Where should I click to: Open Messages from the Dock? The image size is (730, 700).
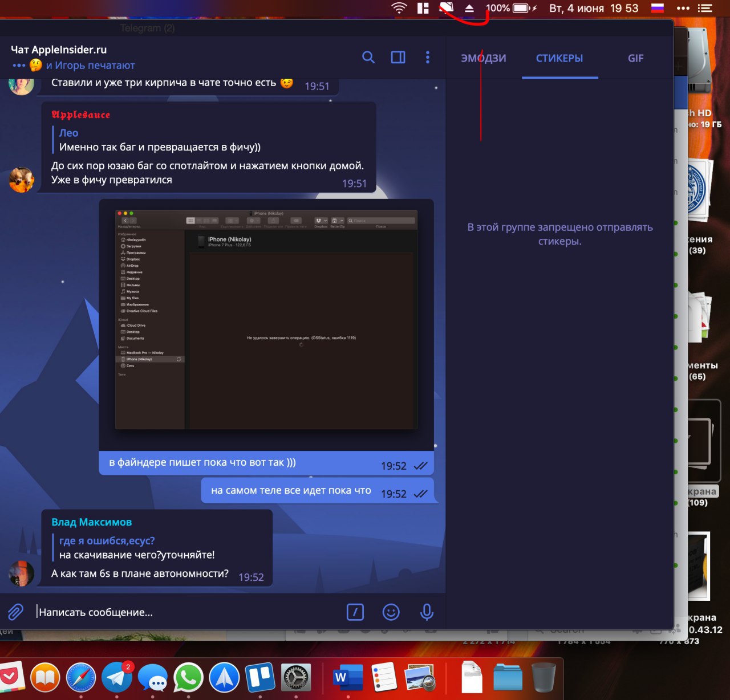point(153,678)
